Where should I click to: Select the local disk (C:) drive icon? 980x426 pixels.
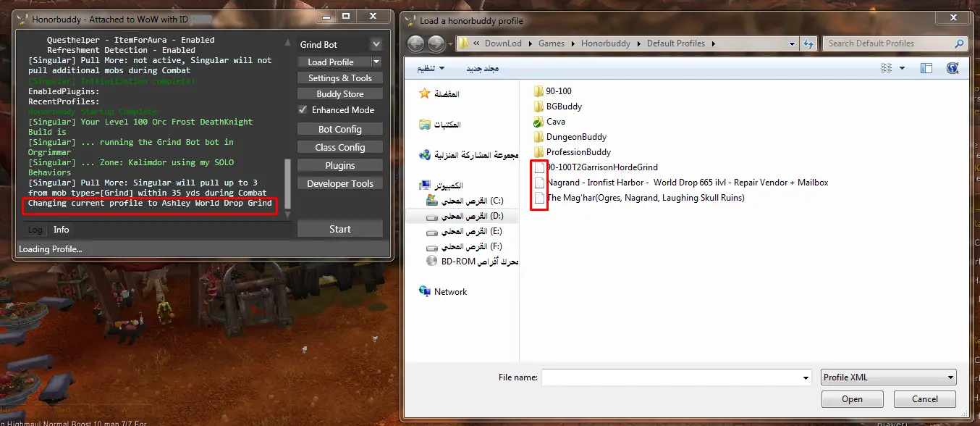pyautogui.click(x=432, y=201)
